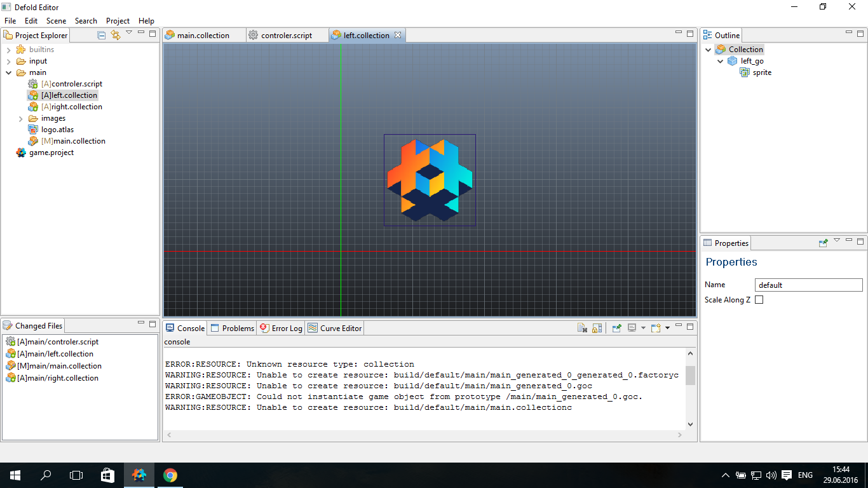The image size is (868, 488).
Task: Open the Project menu
Action: coord(118,21)
